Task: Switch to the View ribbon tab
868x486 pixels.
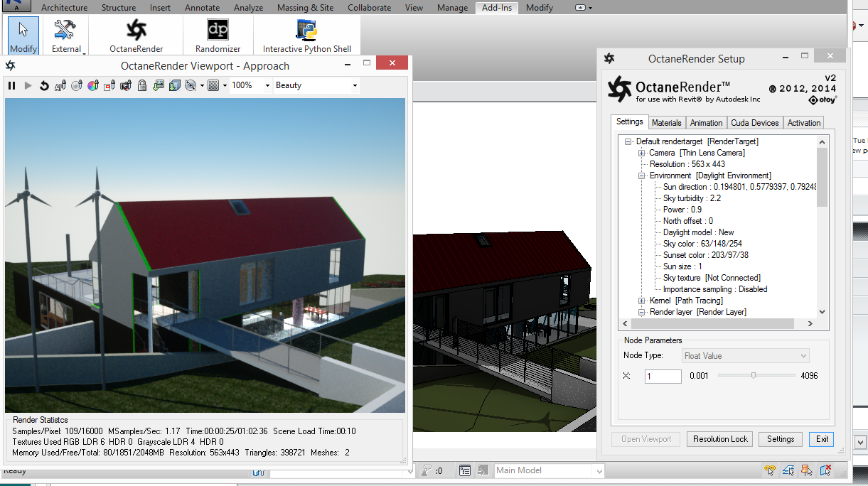Action: [414, 8]
